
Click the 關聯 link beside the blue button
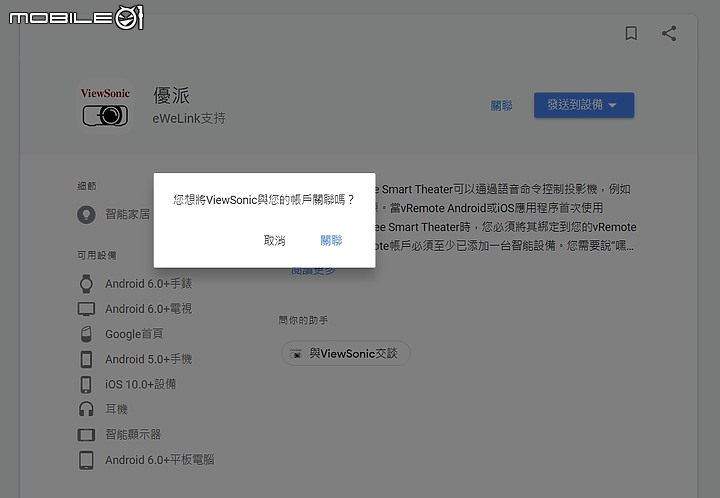pos(501,106)
